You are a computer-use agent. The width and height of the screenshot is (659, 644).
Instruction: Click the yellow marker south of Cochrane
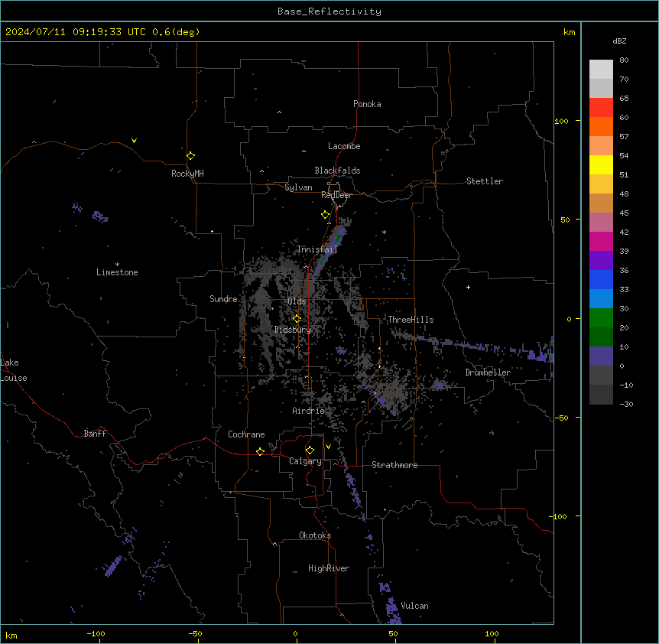[x=260, y=451]
